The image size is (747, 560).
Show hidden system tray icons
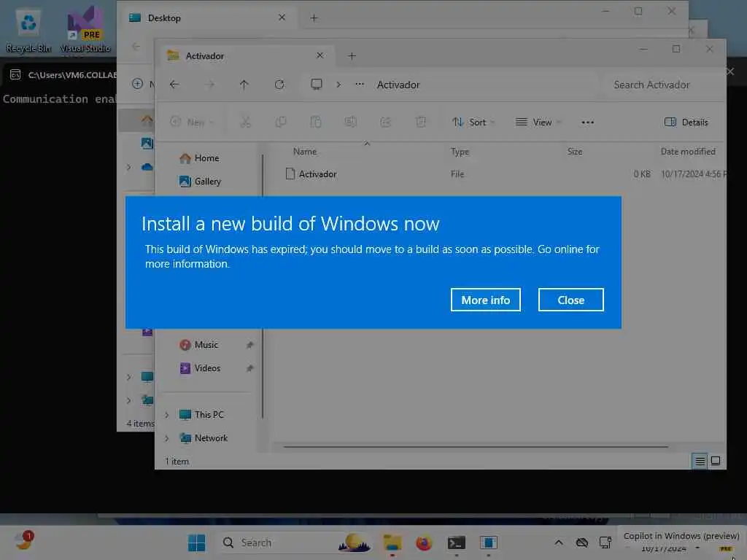coord(559,542)
